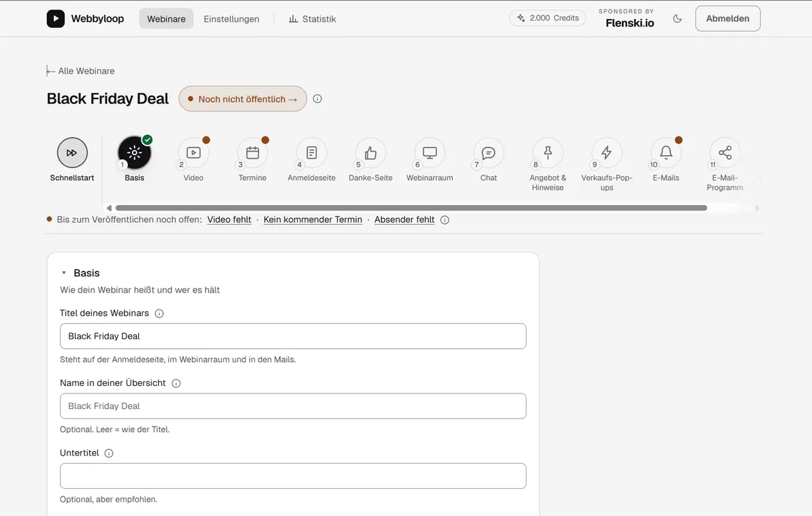Open the Termine calendar step
The width and height of the screenshot is (812, 516).
click(252, 153)
